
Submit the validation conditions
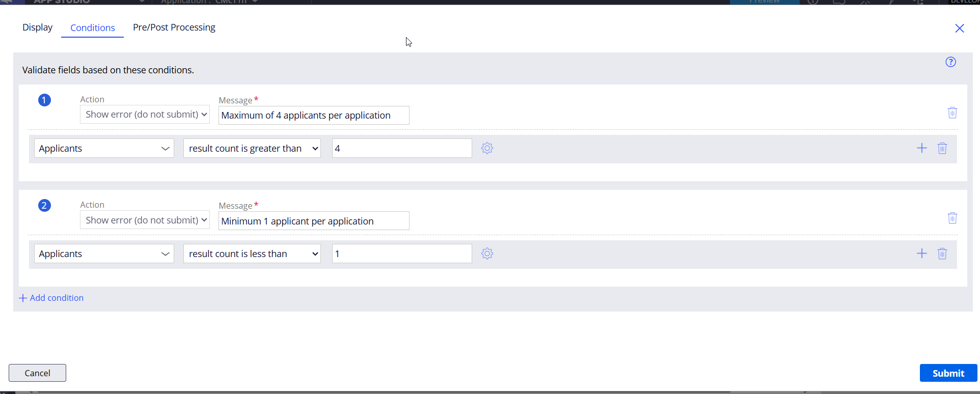[x=947, y=373]
